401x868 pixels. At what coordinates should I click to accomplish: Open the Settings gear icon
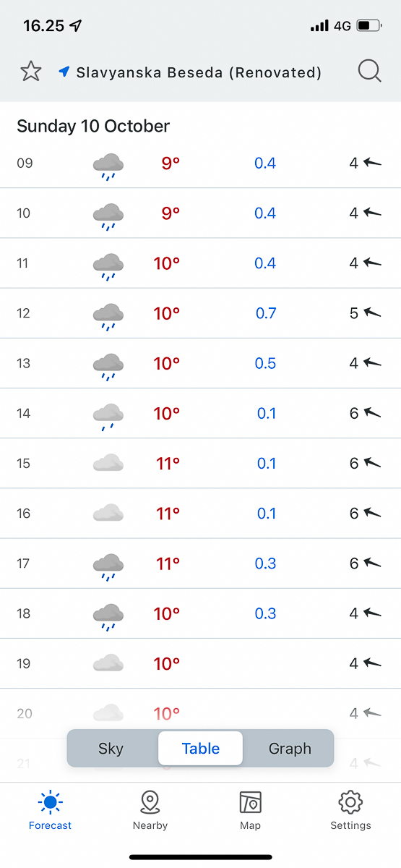(350, 810)
